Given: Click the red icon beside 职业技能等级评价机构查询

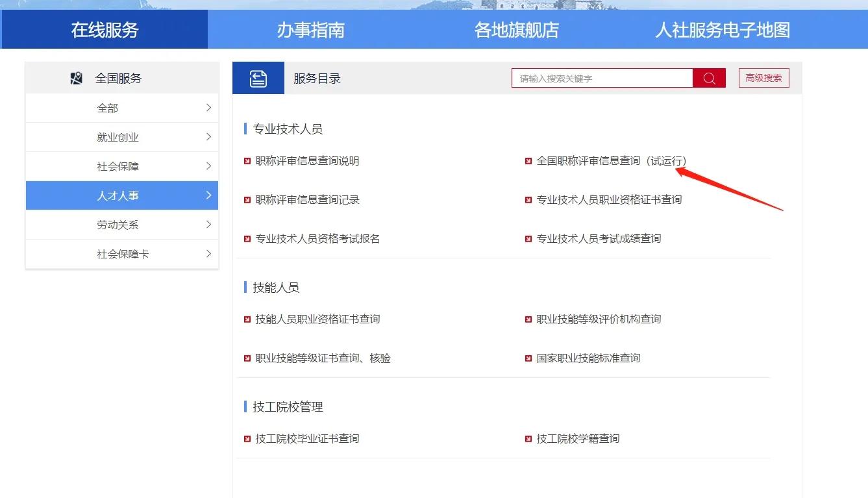Looking at the screenshot, I should click(528, 319).
